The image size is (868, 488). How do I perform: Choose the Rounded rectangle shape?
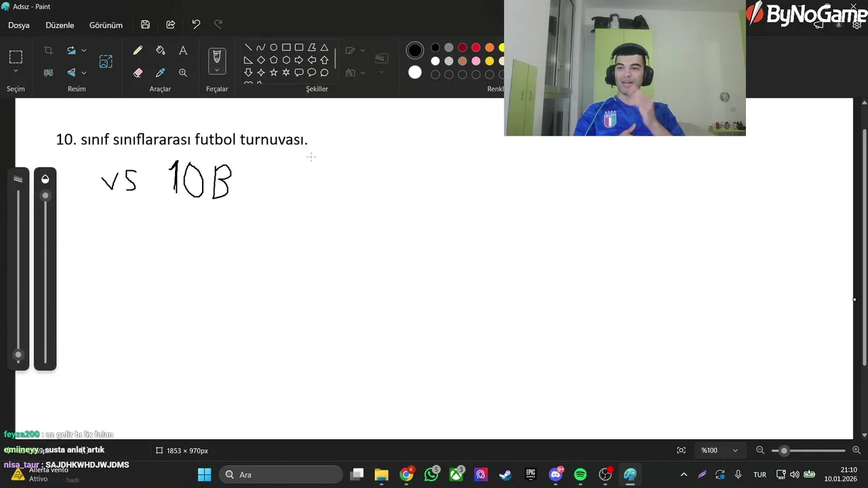point(299,47)
